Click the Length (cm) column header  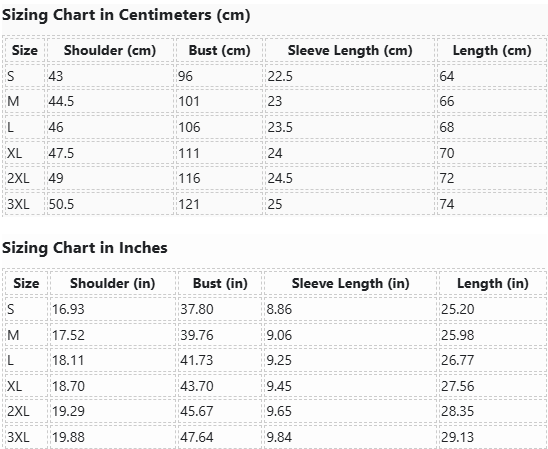tap(492, 50)
